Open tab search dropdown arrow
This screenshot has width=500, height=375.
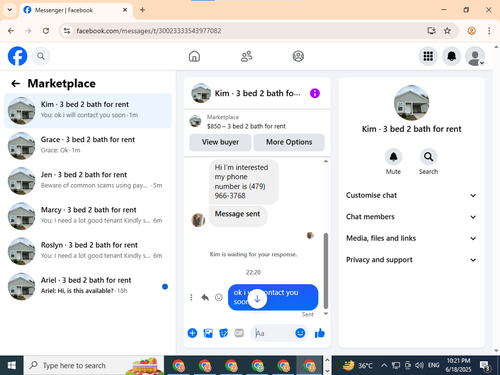click(10, 10)
